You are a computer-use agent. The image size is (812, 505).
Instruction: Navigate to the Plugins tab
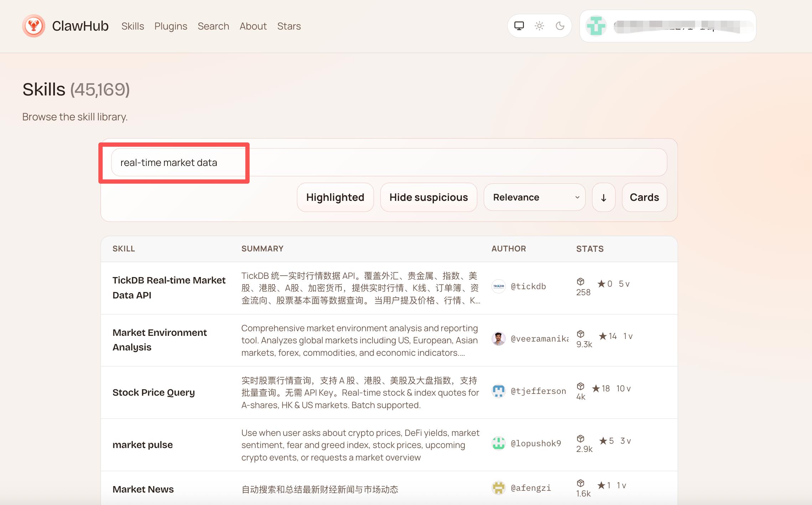click(x=171, y=26)
